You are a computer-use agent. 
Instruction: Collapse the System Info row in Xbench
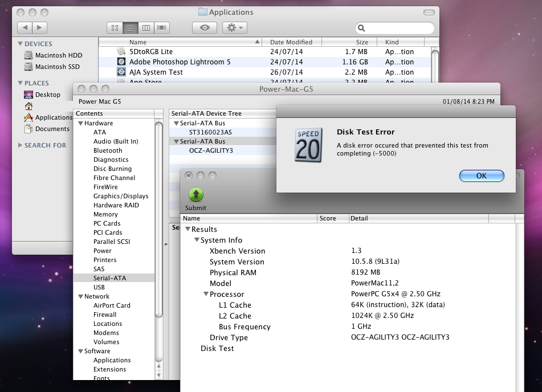[x=197, y=240]
